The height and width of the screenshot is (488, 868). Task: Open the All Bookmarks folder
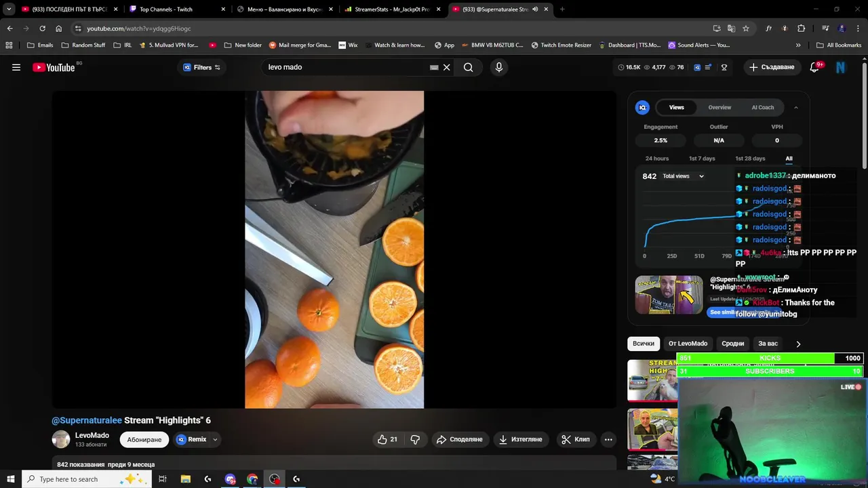pos(840,45)
